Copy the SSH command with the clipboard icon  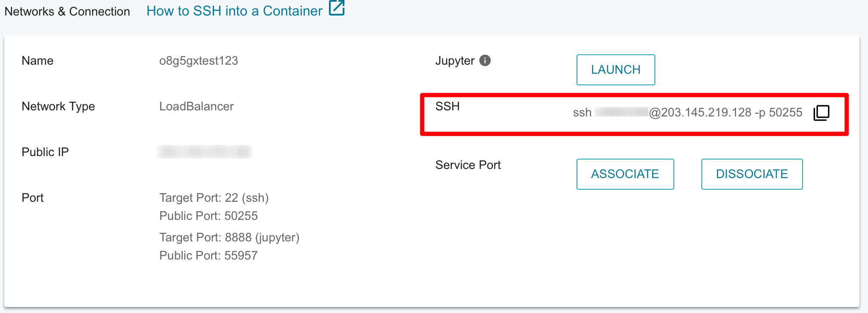821,113
